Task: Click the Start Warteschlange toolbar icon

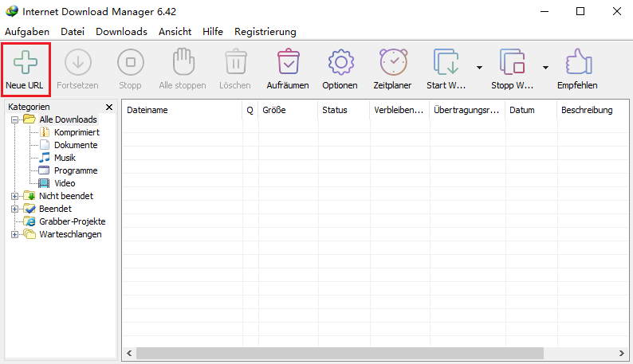Action: coord(446,63)
